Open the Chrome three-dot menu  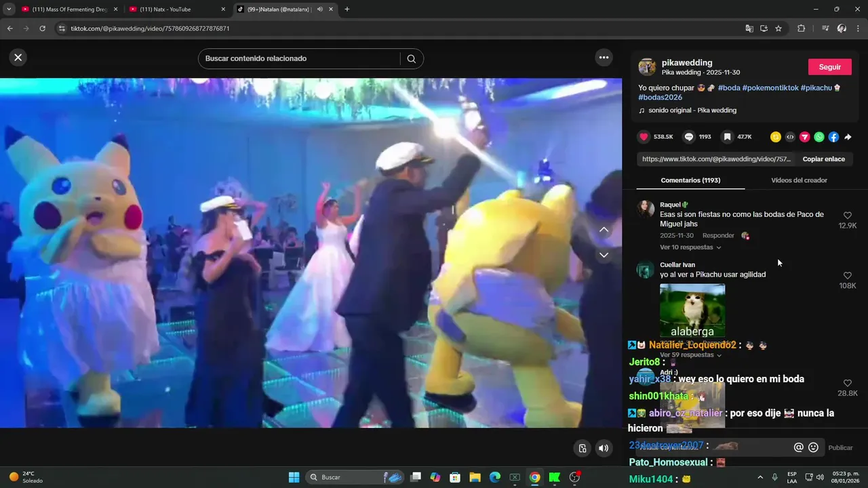tap(858, 28)
